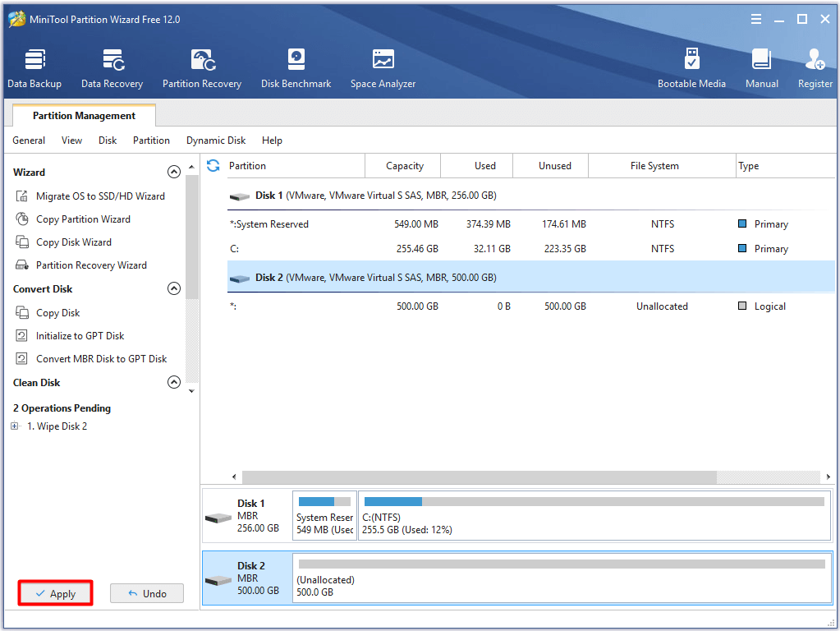Start Disk Benchmark
Image resolution: width=840 pixels, height=631 pixels.
(x=296, y=68)
